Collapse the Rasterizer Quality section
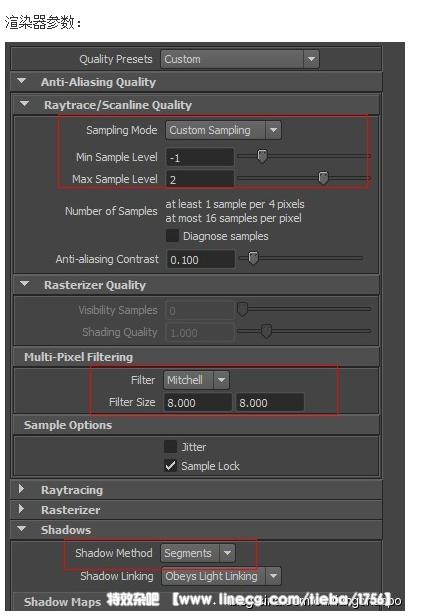This screenshot has height=616, width=421. 25,284
